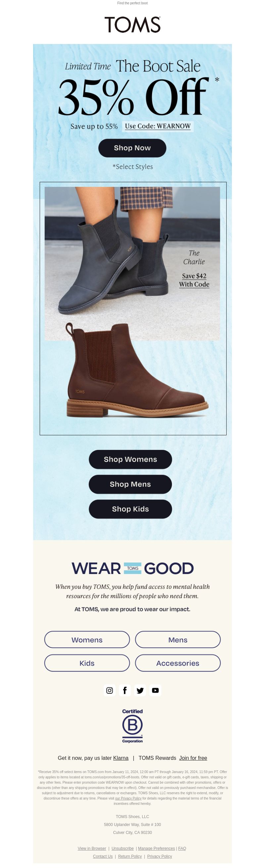Click View in Browser link
The height and width of the screenshot is (868, 265).
click(92, 848)
